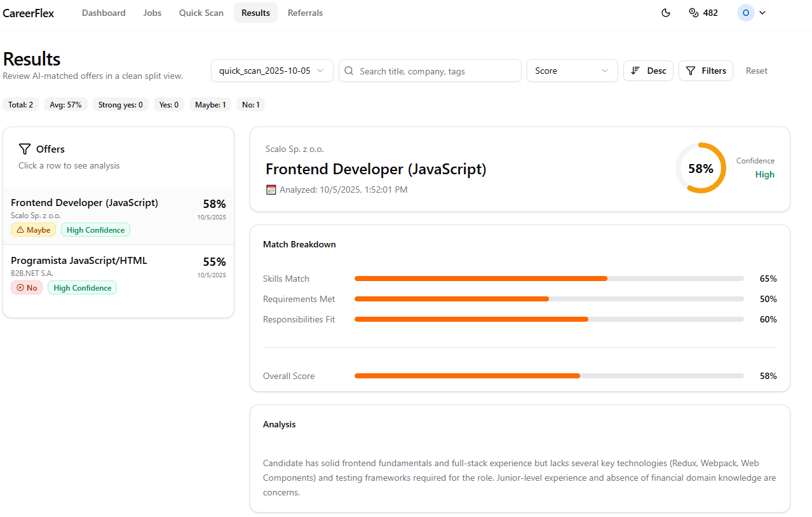Viewport: 812px width, 517px height.
Task: Click the credits coins icon showing 482
Action: 694,13
